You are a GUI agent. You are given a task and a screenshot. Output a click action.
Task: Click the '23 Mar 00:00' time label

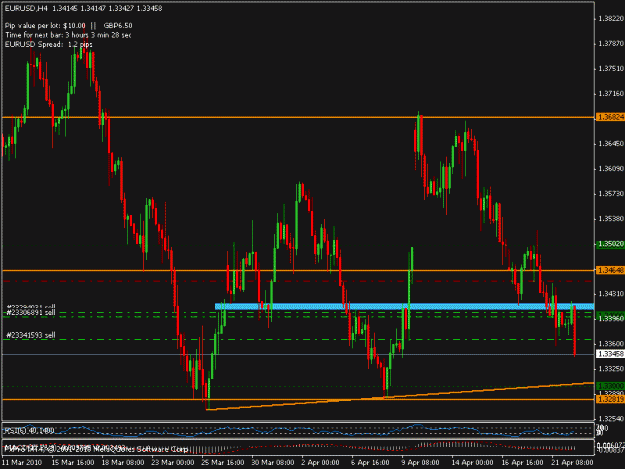click(173, 462)
